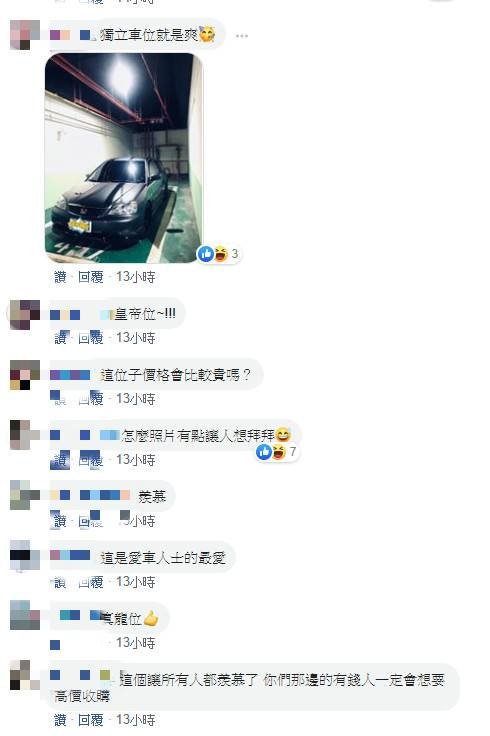Reply to the 這位子價格會比較貴嗎 comment

pyautogui.click(x=91, y=399)
